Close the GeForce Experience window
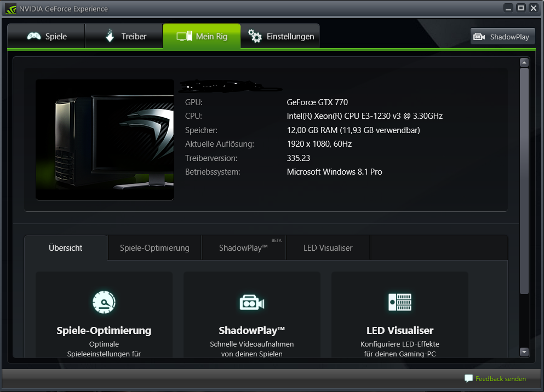 [534, 8]
